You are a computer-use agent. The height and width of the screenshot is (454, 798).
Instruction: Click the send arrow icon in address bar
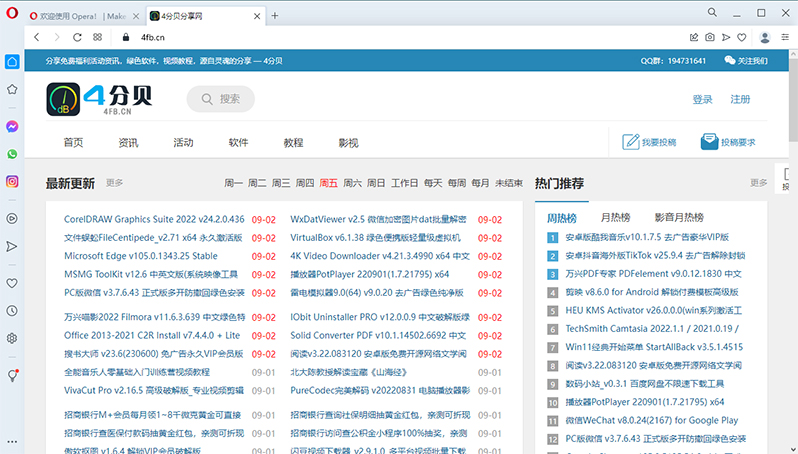tap(726, 37)
